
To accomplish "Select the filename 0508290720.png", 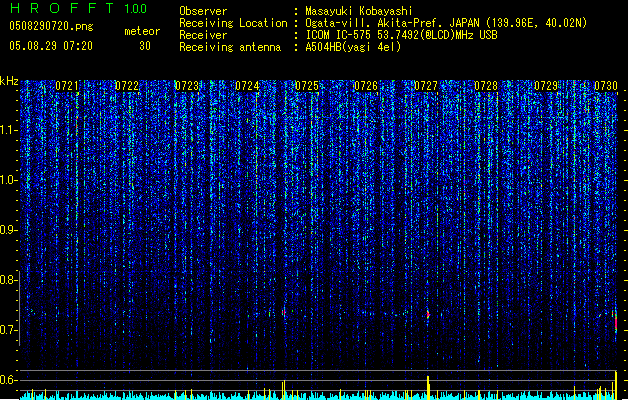I will coord(51,26).
